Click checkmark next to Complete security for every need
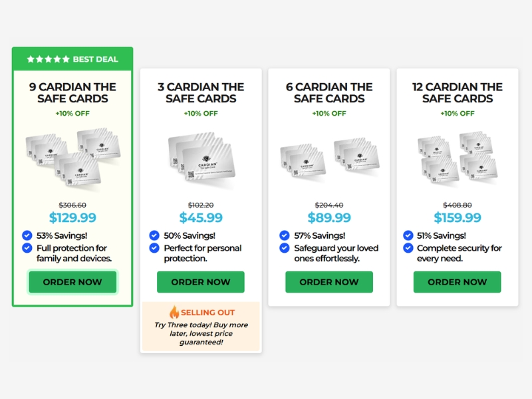 point(408,248)
